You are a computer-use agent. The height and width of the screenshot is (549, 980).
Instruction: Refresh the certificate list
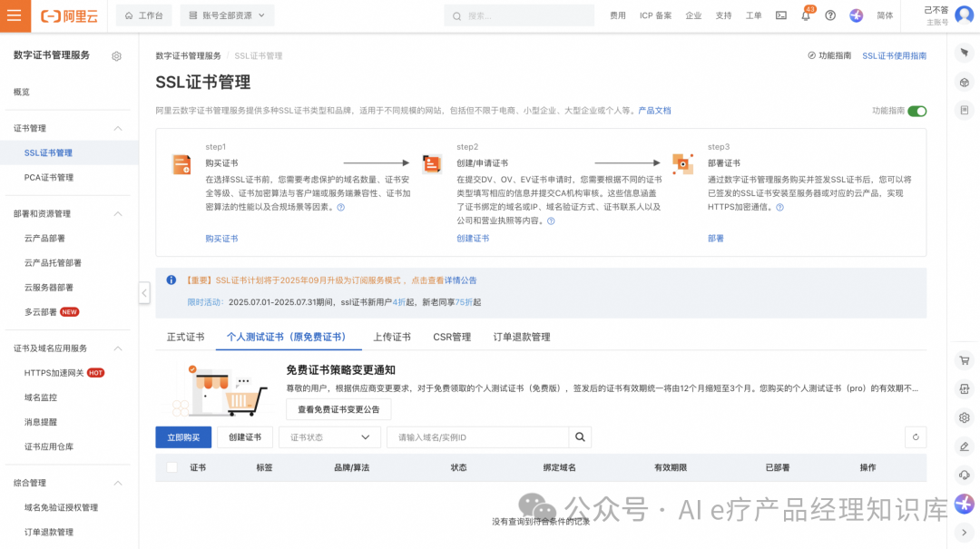[916, 437]
